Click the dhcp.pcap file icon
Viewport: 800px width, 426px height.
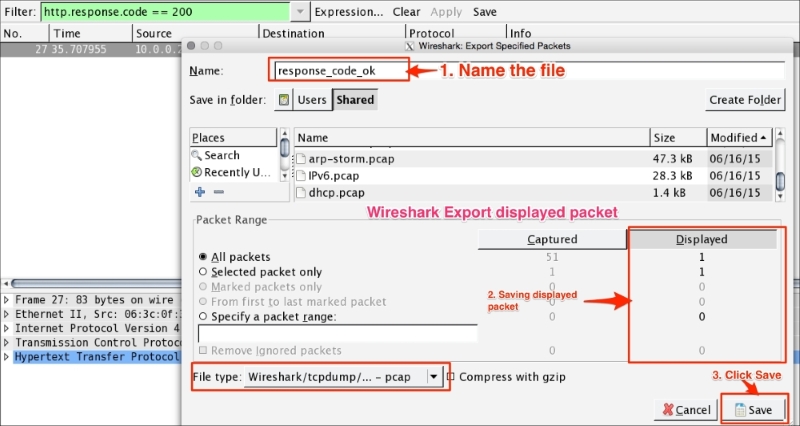click(x=301, y=193)
